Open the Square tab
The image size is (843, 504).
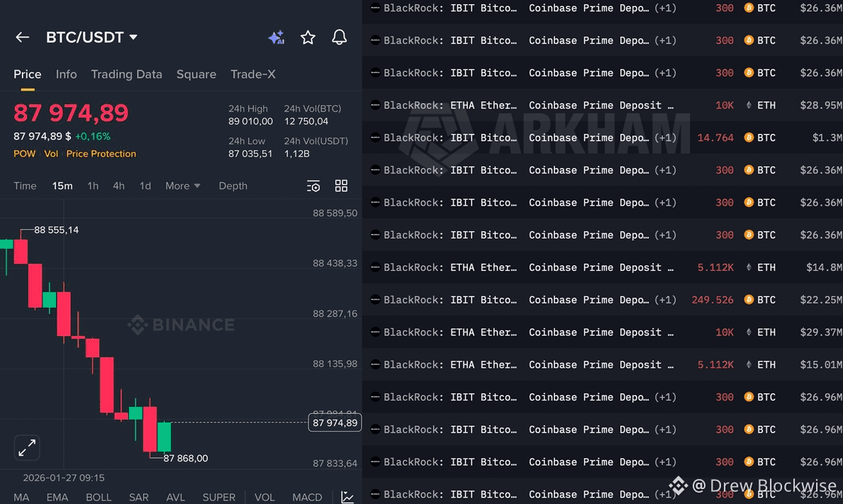click(196, 74)
